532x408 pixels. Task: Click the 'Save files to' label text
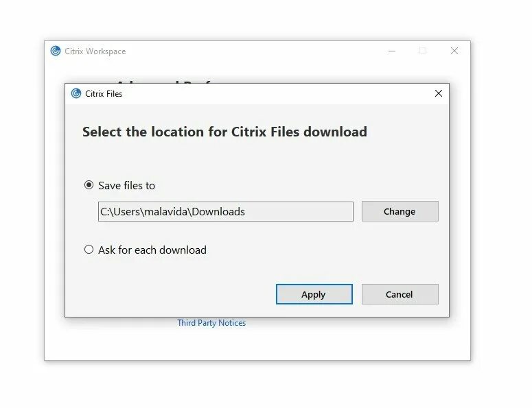(126, 186)
